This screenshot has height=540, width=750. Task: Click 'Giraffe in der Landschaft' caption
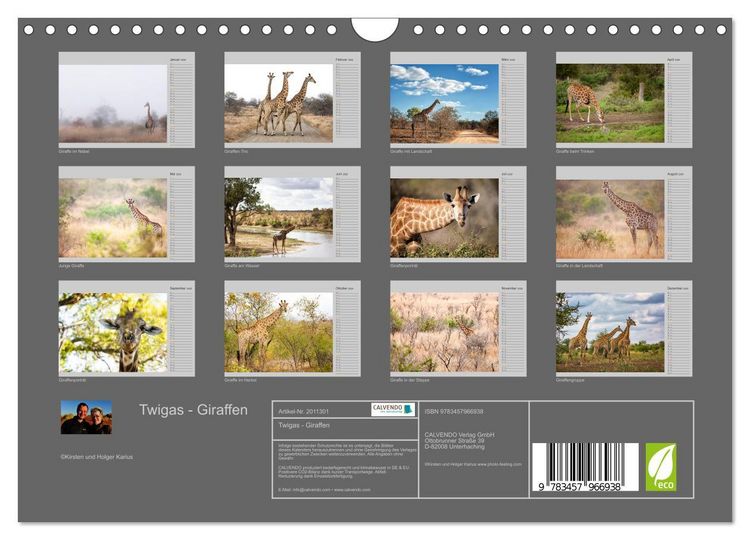tap(579, 265)
